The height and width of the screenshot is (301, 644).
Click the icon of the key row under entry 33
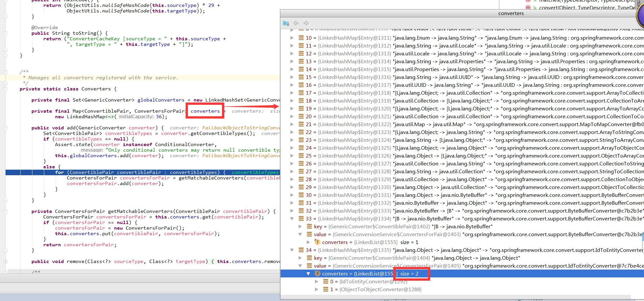click(309, 226)
